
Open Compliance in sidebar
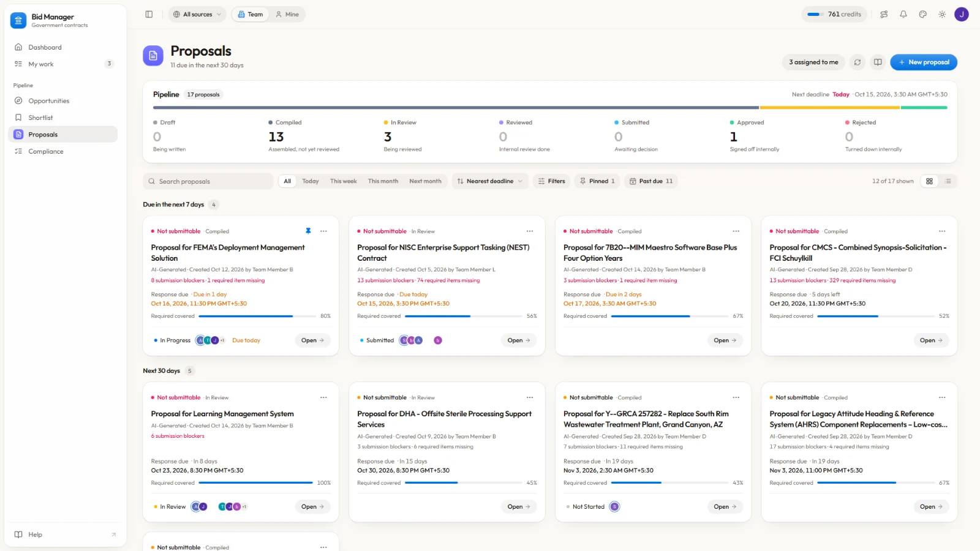[x=63, y=151]
